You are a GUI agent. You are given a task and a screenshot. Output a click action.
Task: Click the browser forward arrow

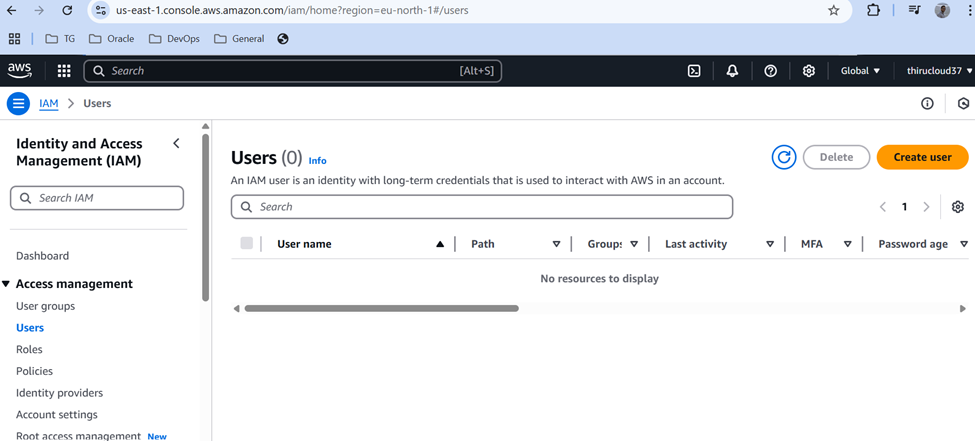pyautogui.click(x=39, y=11)
